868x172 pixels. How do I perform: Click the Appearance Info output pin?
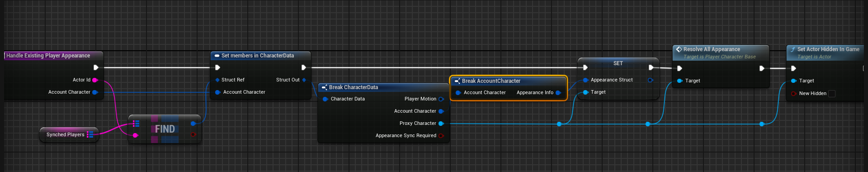pos(558,92)
